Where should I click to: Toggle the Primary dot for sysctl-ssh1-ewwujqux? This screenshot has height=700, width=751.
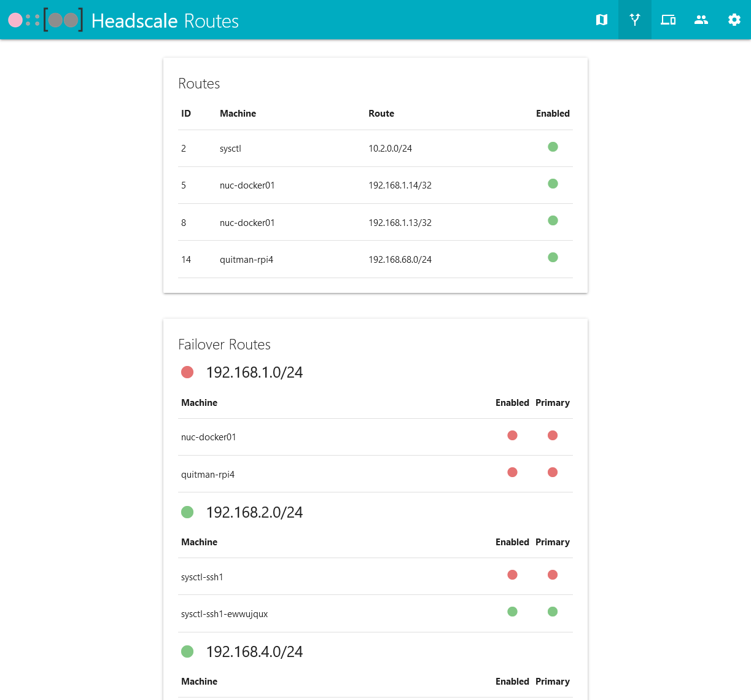pyautogui.click(x=553, y=612)
